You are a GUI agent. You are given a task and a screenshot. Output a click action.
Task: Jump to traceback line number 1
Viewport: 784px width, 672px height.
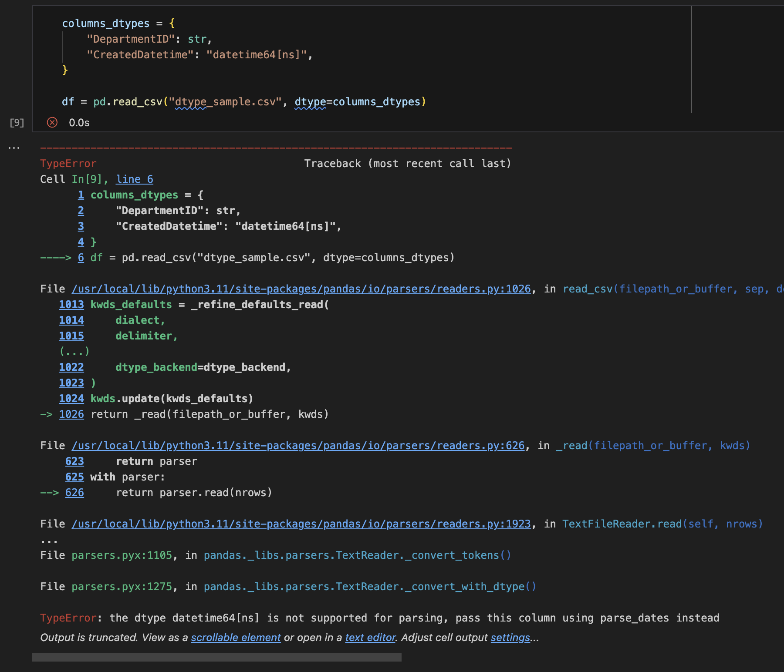[x=81, y=195]
